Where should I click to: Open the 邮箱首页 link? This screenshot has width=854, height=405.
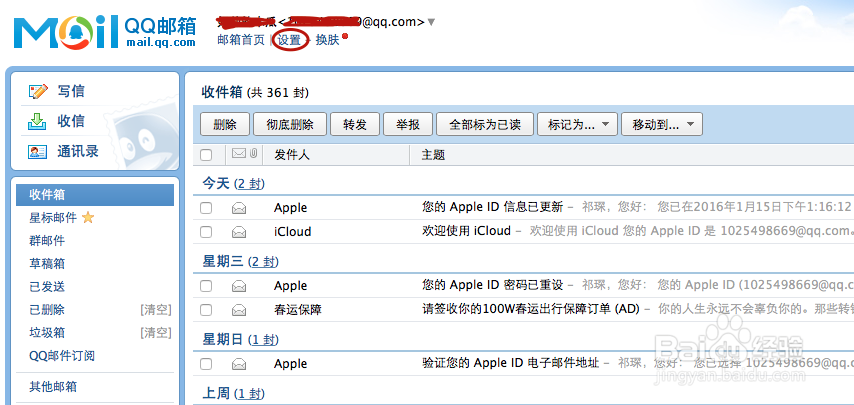click(x=241, y=40)
